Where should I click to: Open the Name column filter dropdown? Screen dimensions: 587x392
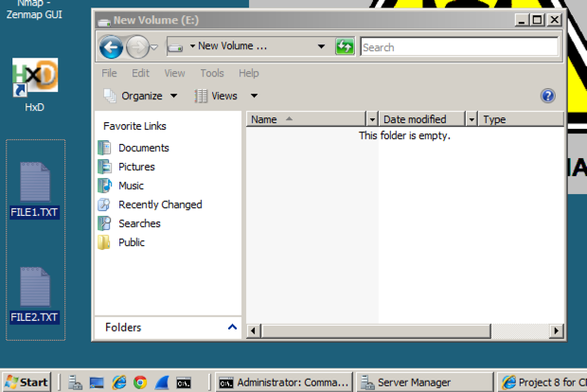372,119
